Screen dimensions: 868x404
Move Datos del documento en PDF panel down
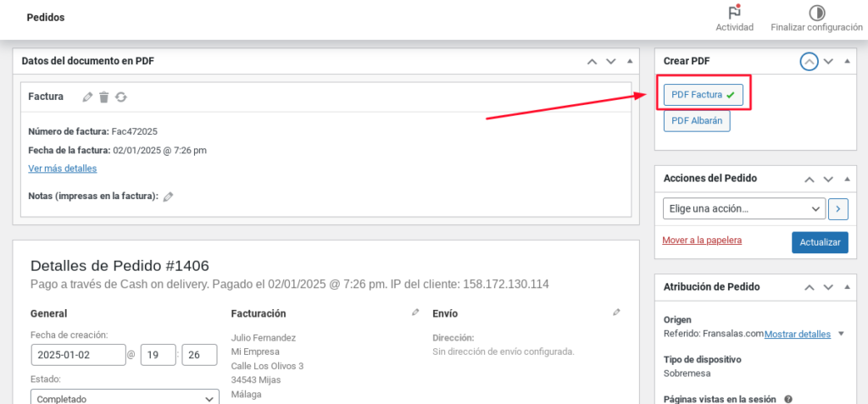point(610,62)
